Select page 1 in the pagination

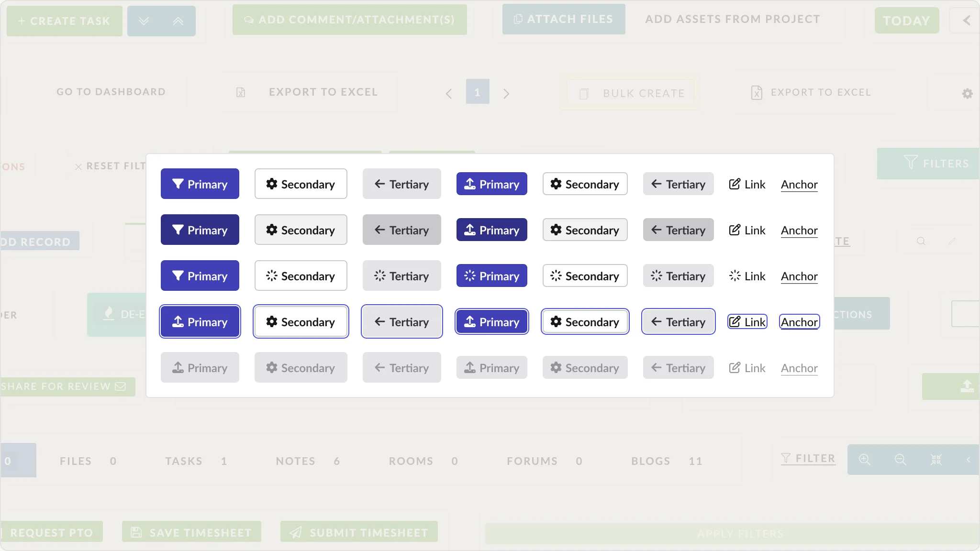(478, 91)
